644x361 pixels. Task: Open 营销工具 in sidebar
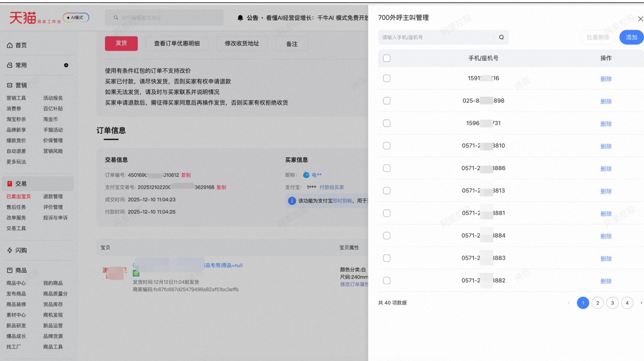tap(16, 98)
